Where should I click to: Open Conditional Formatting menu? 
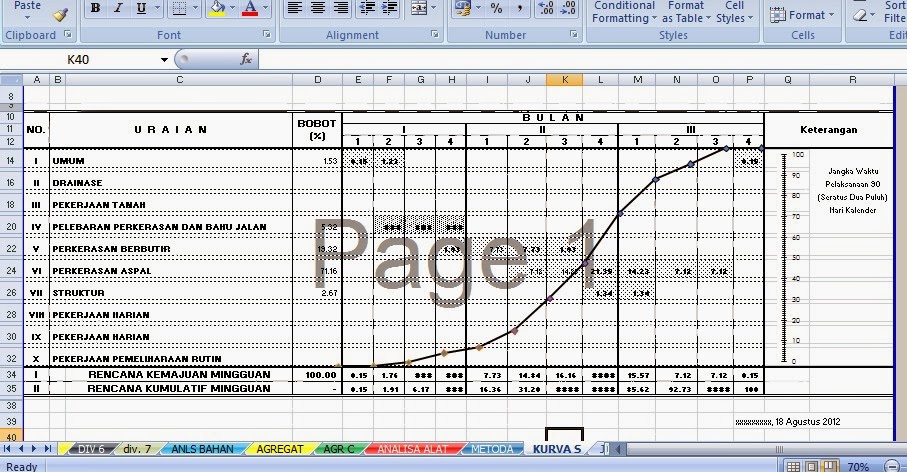coord(624,12)
